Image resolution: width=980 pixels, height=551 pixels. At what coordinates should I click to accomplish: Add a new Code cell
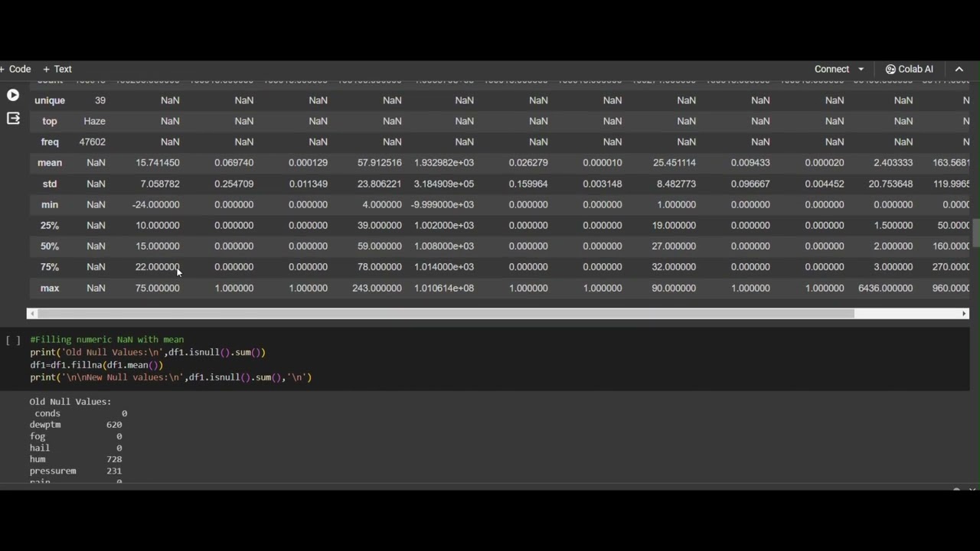pos(15,69)
